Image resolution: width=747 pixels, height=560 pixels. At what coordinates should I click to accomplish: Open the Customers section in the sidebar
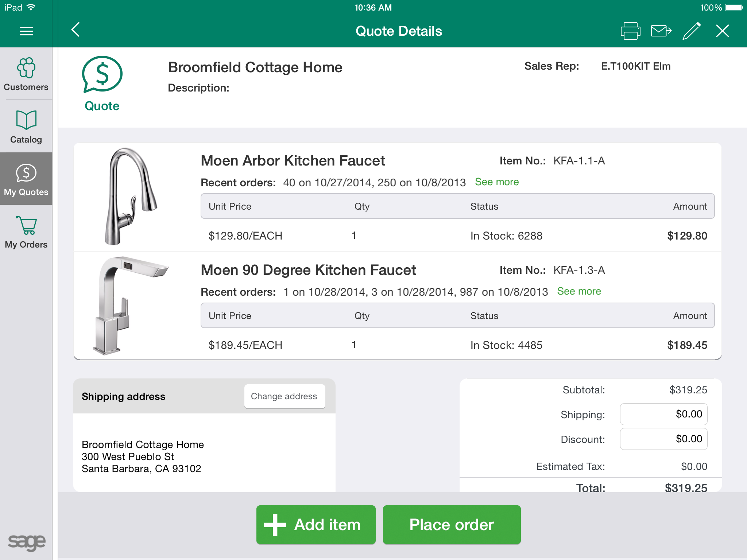26,74
